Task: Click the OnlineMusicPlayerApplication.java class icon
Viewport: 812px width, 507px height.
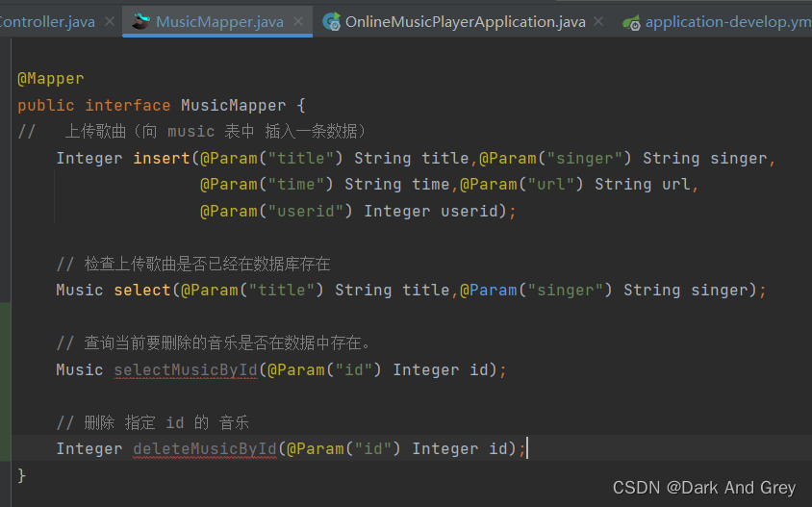Action: 331,22
